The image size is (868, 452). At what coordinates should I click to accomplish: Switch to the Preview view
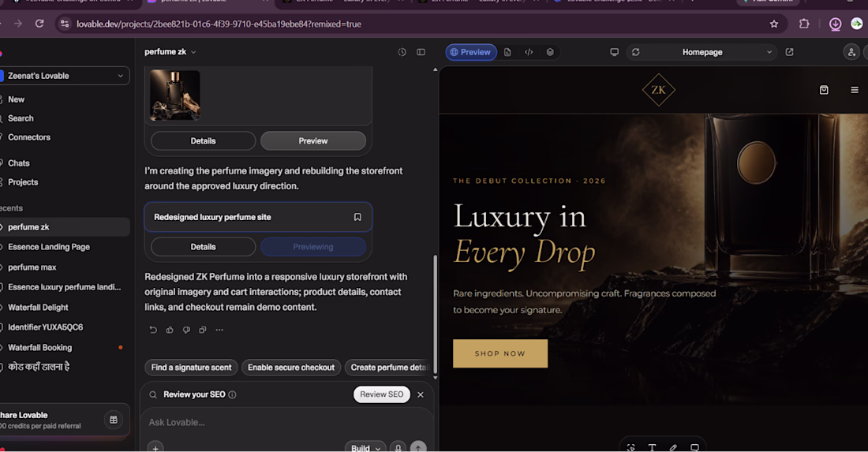(471, 52)
